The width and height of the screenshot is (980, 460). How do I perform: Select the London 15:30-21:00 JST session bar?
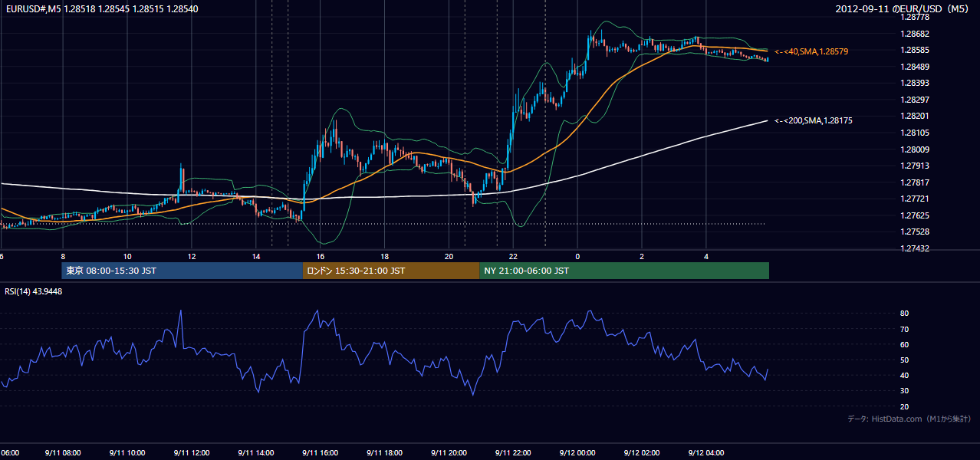pyautogui.click(x=391, y=271)
